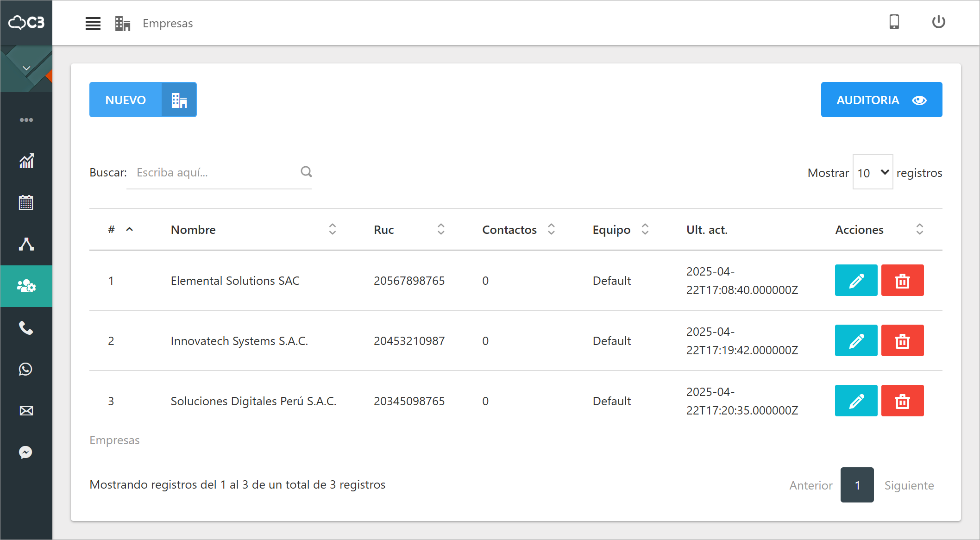Viewport: 980px width, 540px height.
Task: Open the phone calls sidebar icon
Action: (x=26, y=328)
